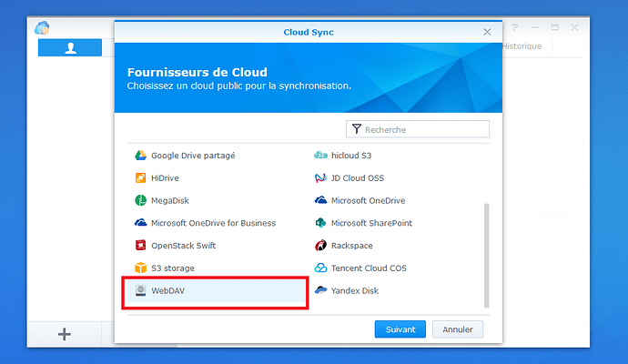Click the plus add-connection button
628x364 pixels.
[x=65, y=334]
